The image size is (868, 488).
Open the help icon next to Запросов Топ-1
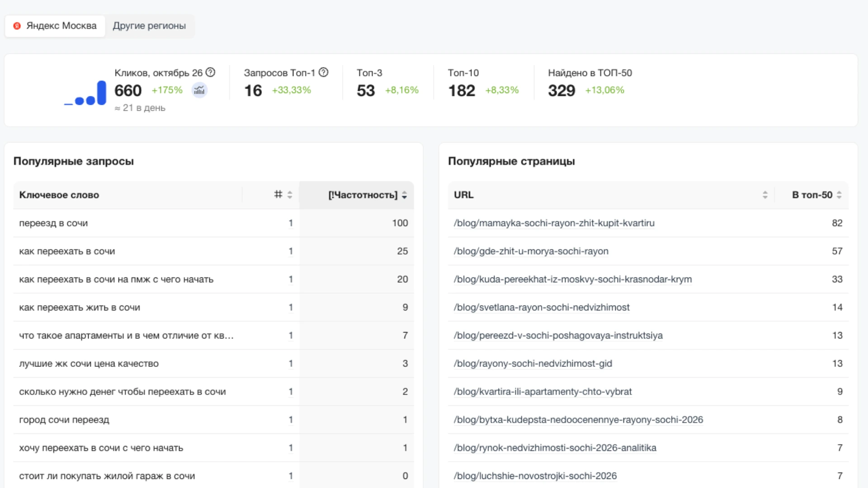click(x=323, y=72)
